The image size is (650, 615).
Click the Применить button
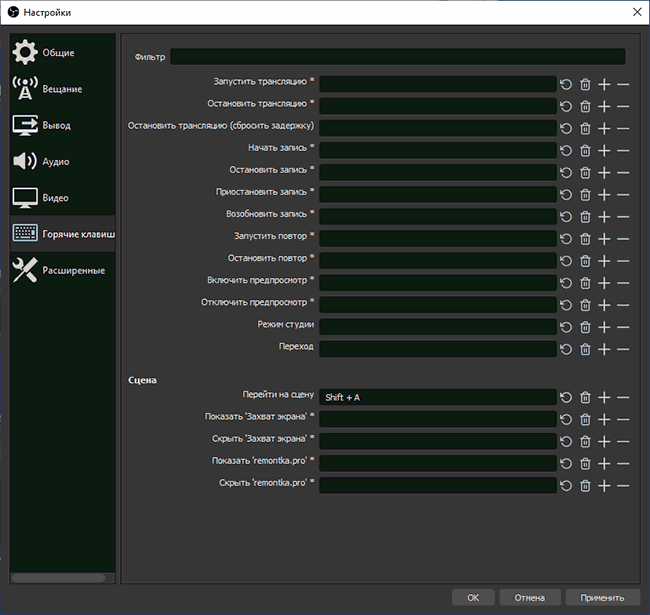602,598
